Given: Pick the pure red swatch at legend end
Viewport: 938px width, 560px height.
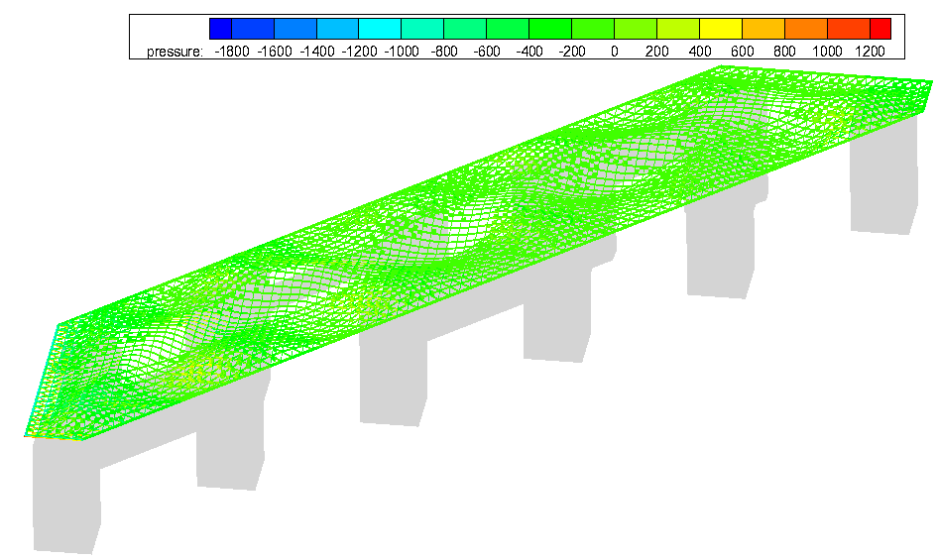Looking at the screenshot, I should click(880, 29).
